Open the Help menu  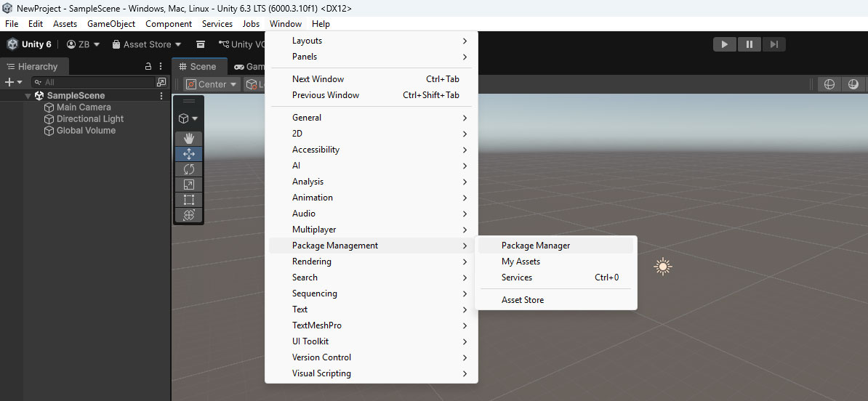[x=321, y=24]
